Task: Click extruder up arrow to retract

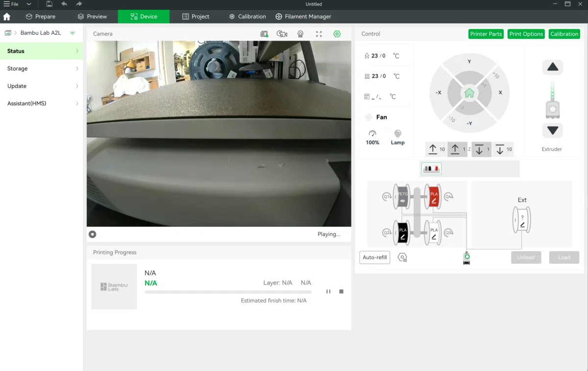Action: [553, 67]
